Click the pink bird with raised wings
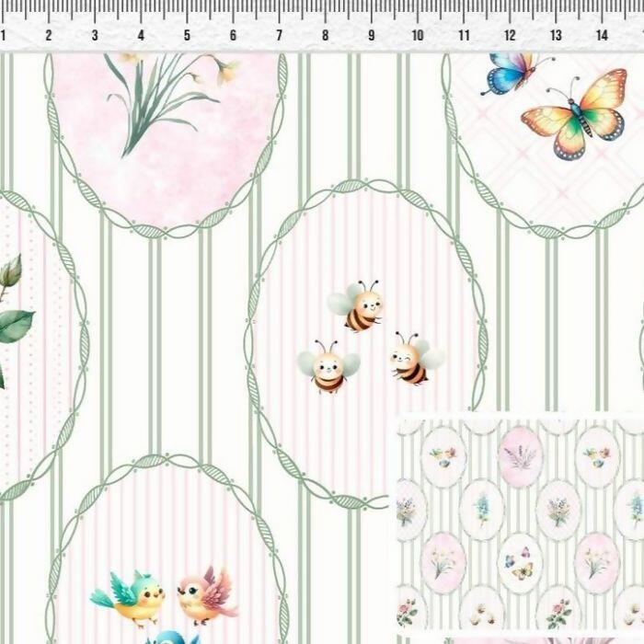 [x=206, y=594]
